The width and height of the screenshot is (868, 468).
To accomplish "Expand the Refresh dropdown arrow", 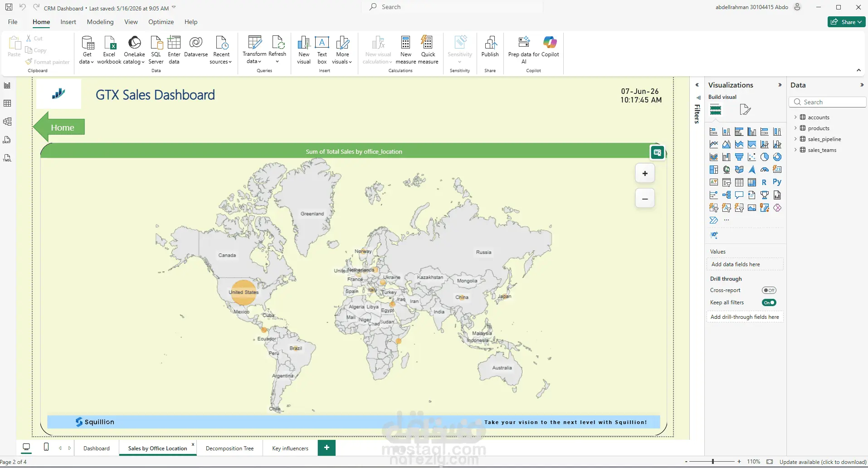I will 277,62.
